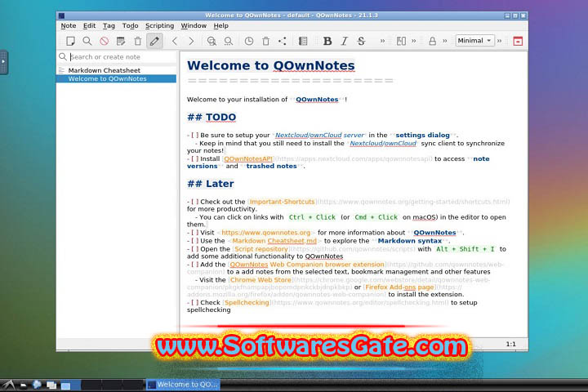This screenshot has height=392, width=588.
Task: Share the note with the share icon
Action: (x=283, y=41)
